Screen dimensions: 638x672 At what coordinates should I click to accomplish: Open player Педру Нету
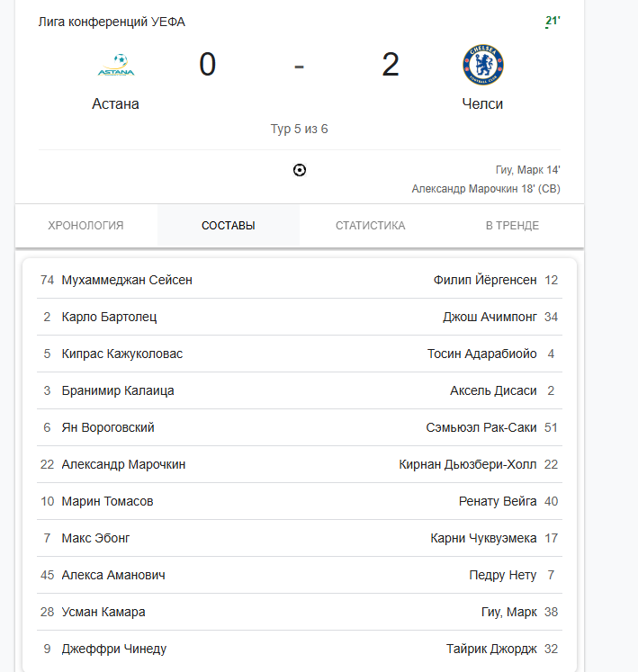pos(503,575)
